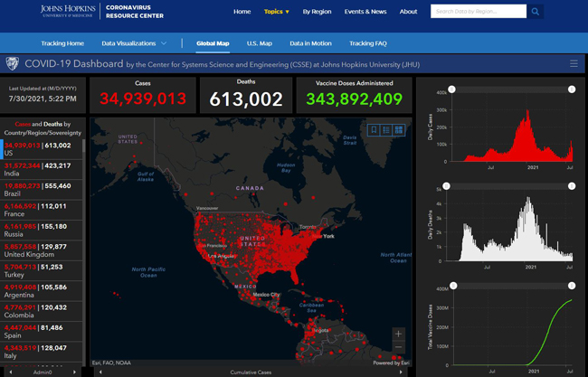Click left slider handle on Total Vaccine Doses chart

453,286
